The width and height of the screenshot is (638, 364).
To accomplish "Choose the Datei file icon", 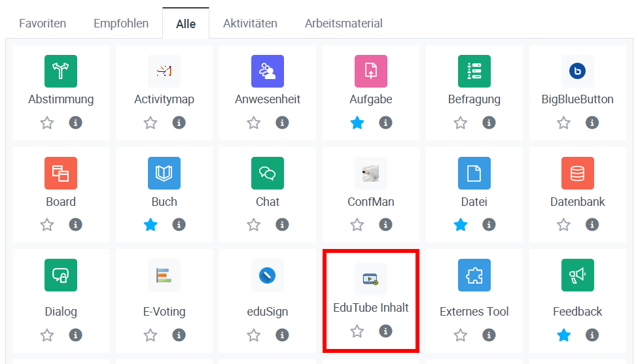I will tap(474, 173).
